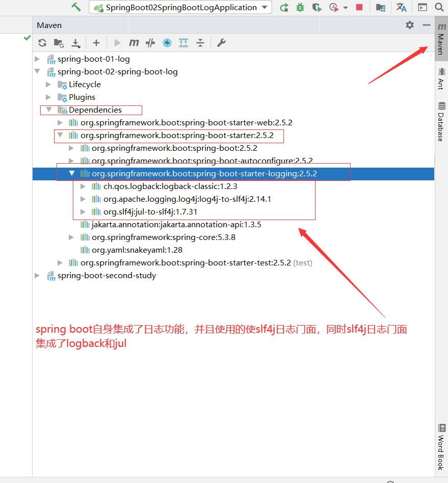Screen dimensions: 448x483
Task: Select the Dependencies tree item
Action: coord(89,110)
